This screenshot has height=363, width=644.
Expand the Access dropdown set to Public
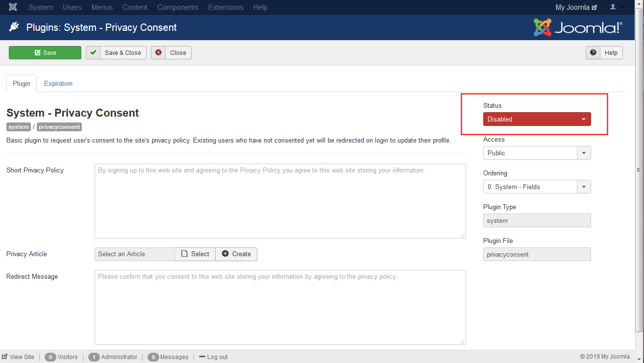click(537, 153)
